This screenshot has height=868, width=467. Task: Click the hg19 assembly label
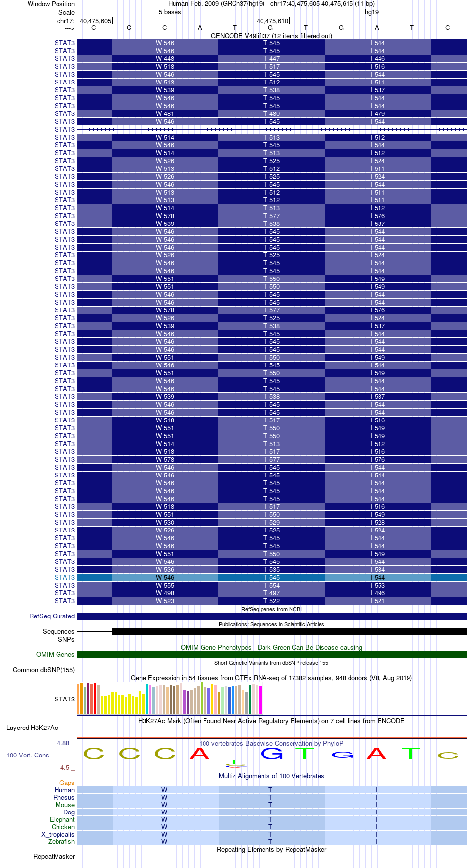coord(372,12)
